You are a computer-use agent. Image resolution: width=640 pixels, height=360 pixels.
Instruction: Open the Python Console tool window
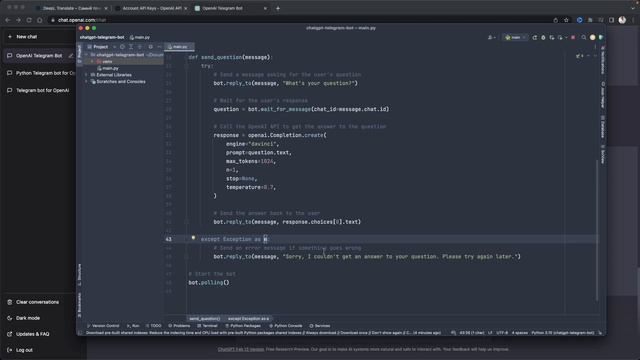pos(286,326)
